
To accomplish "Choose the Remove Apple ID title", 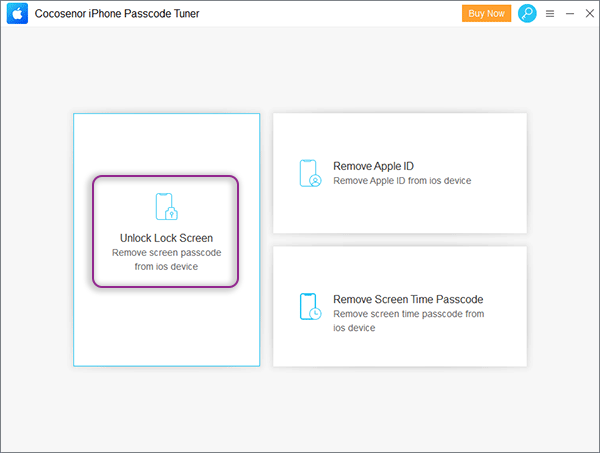I will click(373, 166).
